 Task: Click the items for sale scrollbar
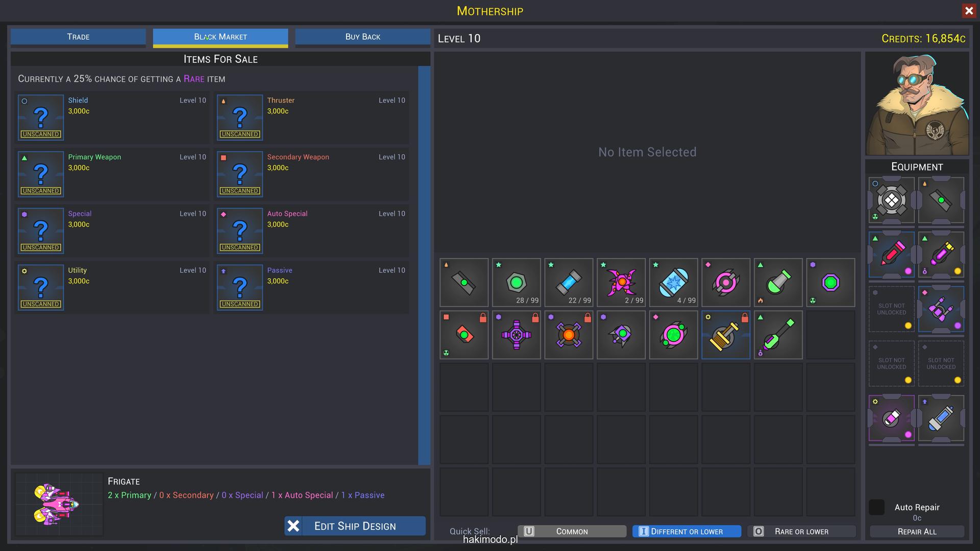click(424, 265)
